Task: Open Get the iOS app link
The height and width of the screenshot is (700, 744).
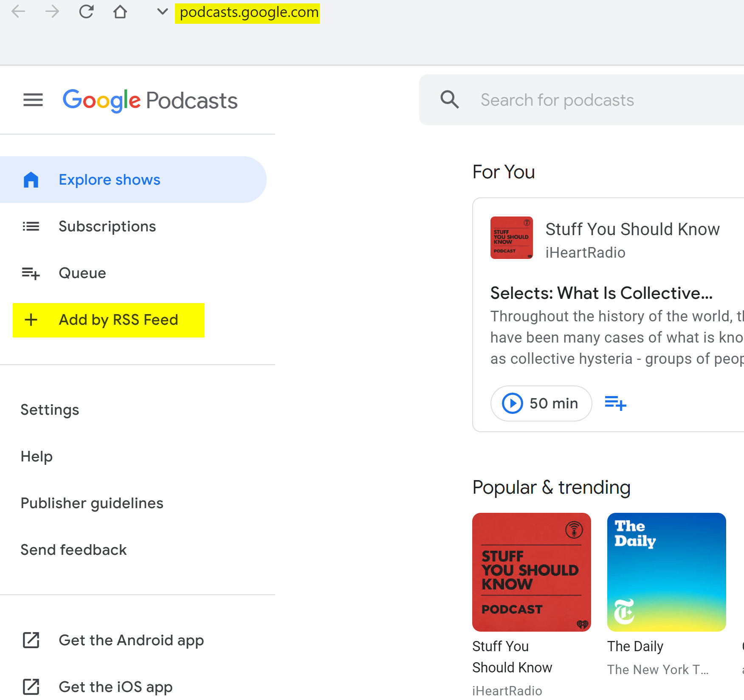Action: tap(116, 687)
